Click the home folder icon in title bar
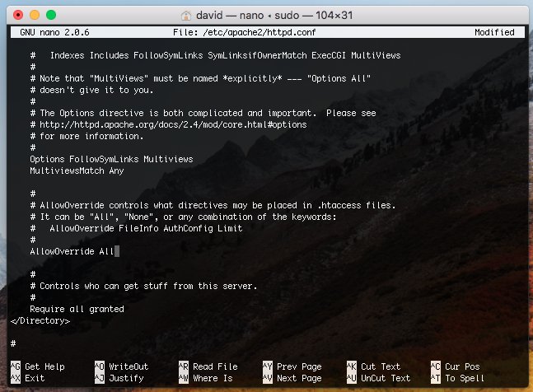The image size is (533, 392). click(186, 16)
